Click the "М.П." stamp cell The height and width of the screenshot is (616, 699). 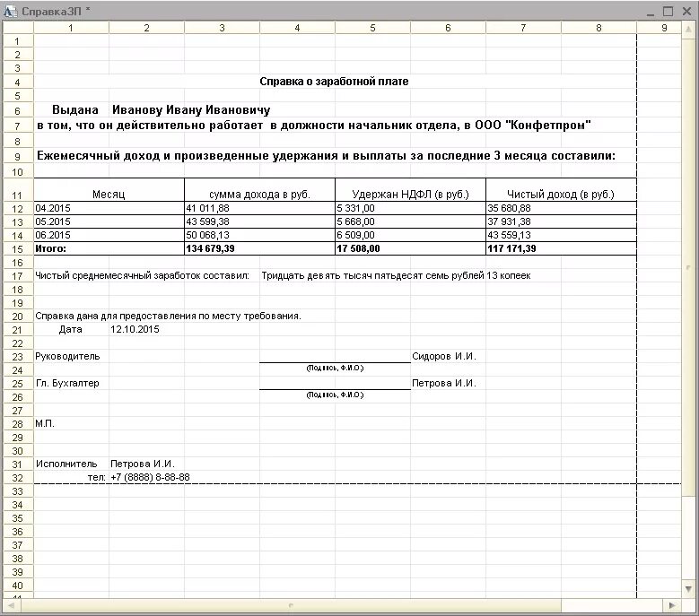45,423
